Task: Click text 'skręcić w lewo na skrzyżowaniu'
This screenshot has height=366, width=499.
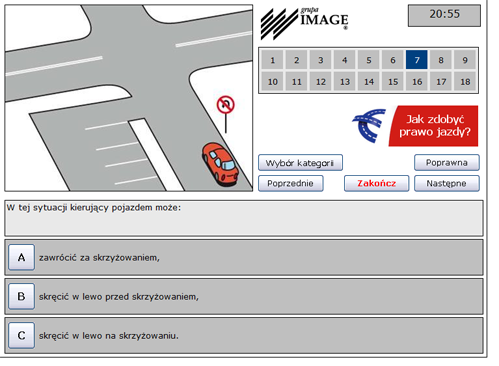Action: [109, 336]
